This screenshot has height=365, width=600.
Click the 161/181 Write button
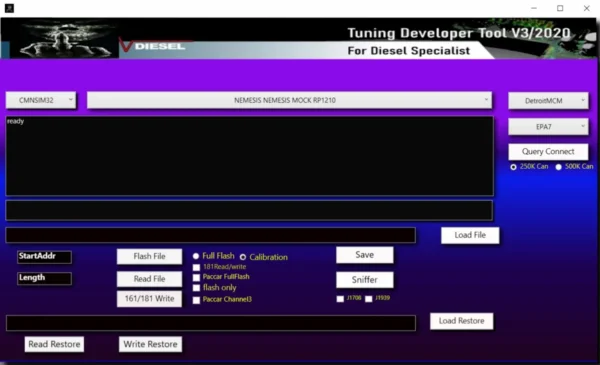point(149,299)
